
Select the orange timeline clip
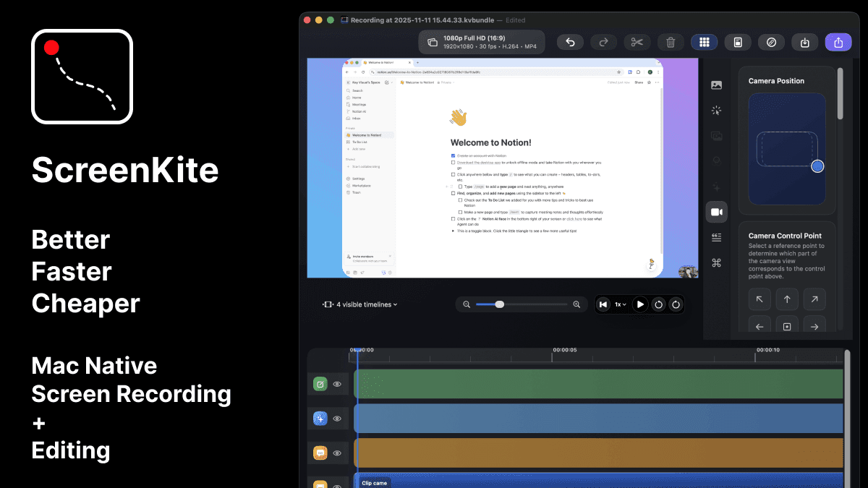pyautogui.click(x=598, y=453)
